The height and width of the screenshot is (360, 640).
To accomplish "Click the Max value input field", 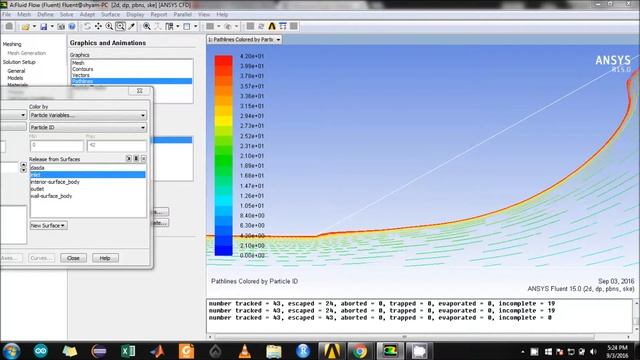I will click(117, 146).
